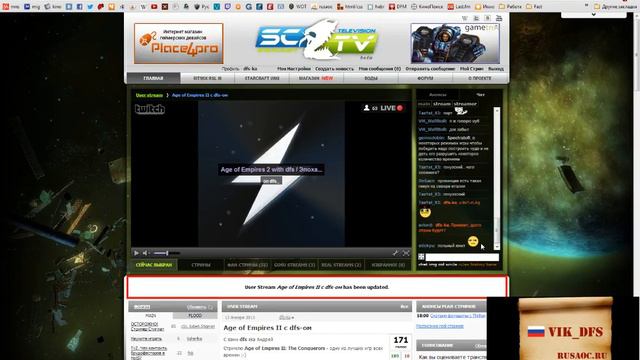Select the ИЗБРАННОЕ tab under the player
Image resolution: width=640 pixels, height=360 pixels.
click(x=388, y=265)
